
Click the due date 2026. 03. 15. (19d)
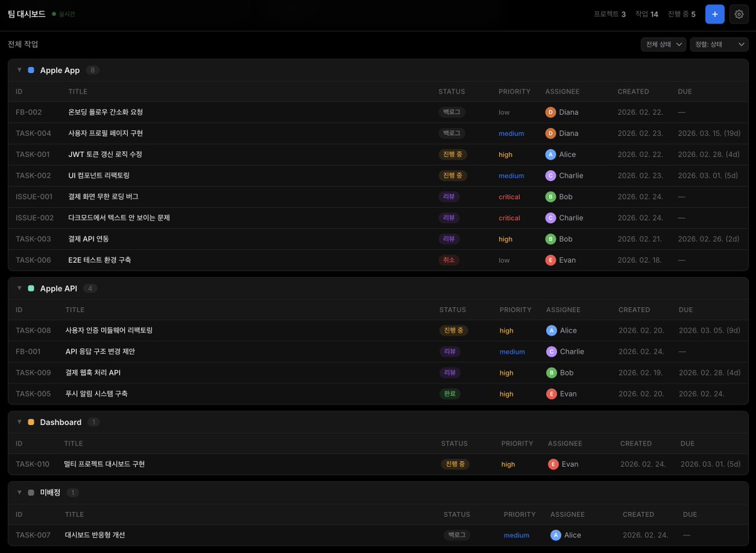point(709,133)
